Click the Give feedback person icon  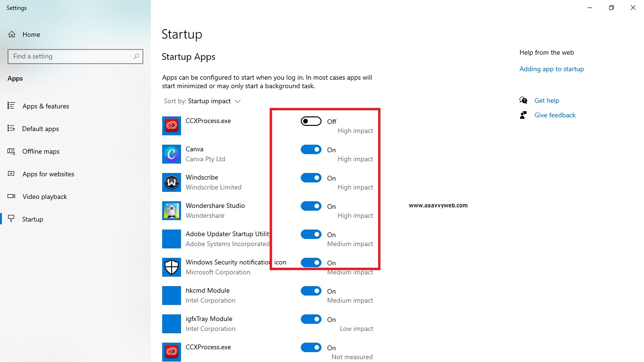tap(523, 115)
